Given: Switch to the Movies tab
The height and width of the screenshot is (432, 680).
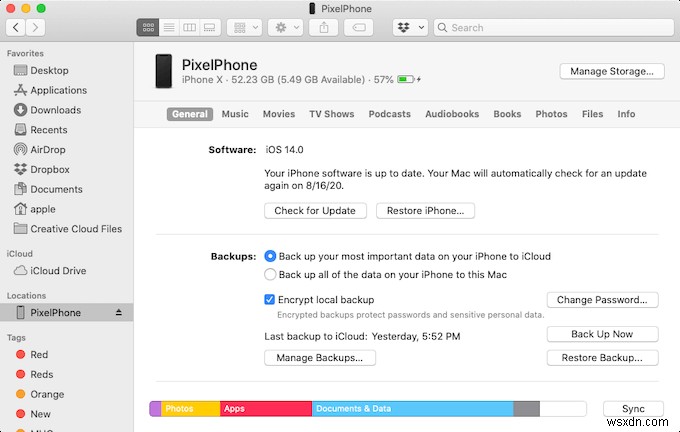Looking at the screenshot, I should click(x=279, y=114).
